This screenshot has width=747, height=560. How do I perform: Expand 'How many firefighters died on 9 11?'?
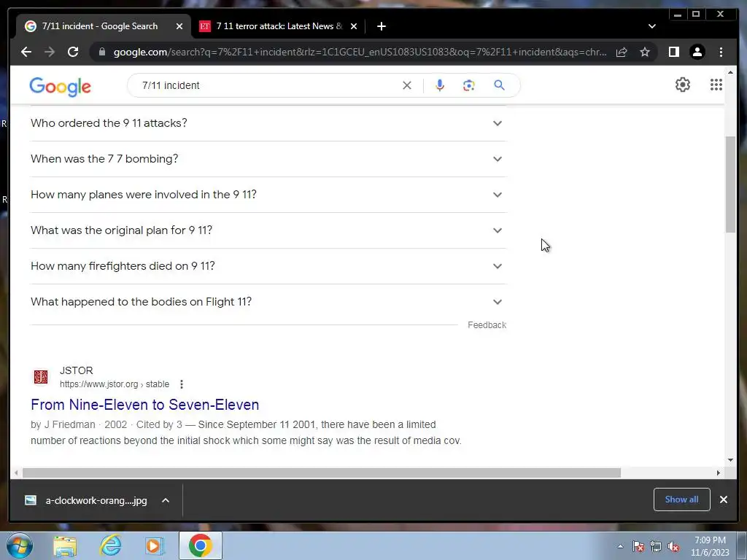(x=268, y=265)
